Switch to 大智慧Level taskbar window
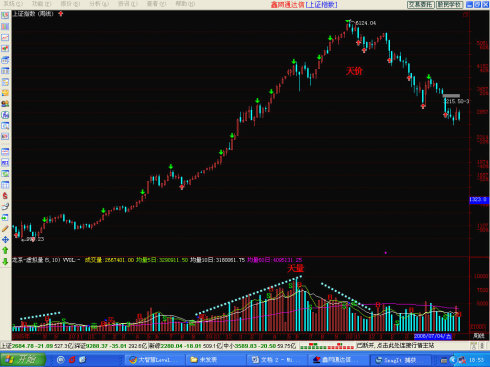Image resolution: width=490 pixels, height=367 pixels. point(154,360)
